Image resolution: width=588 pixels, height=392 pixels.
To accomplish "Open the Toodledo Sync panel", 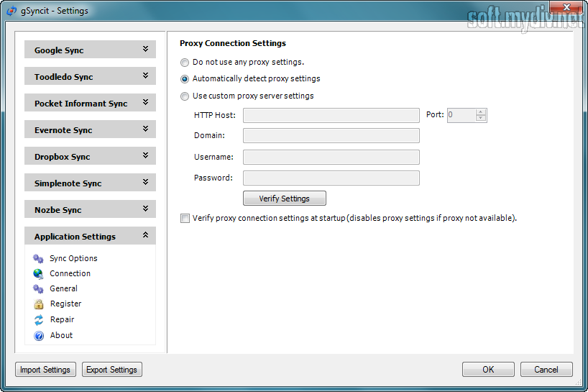I will (x=90, y=77).
